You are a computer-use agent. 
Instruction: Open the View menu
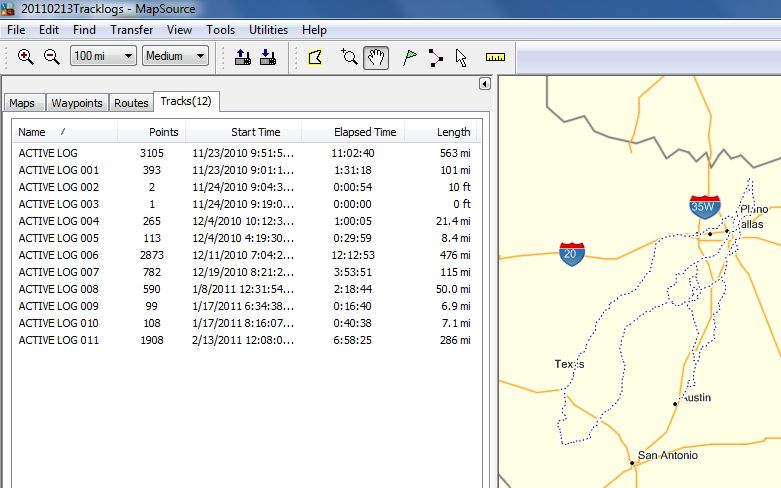coord(179,30)
